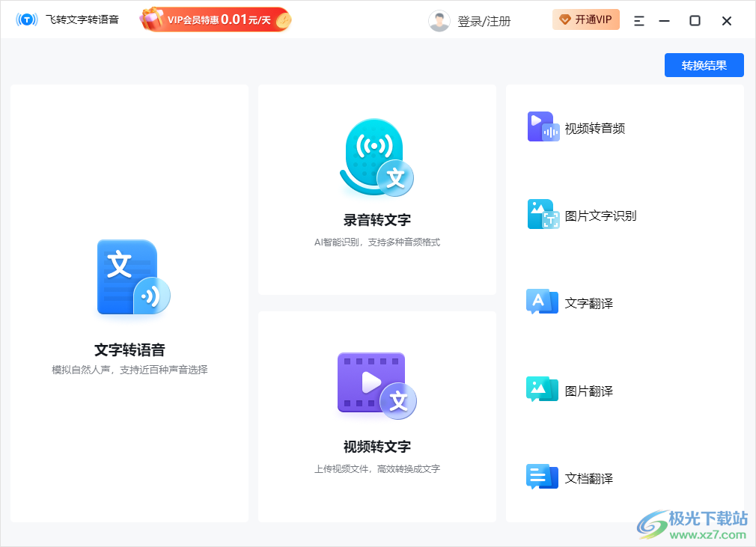The height and width of the screenshot is (547, 756).
Task: Open 图片文字识别 label
Action: 601,216
